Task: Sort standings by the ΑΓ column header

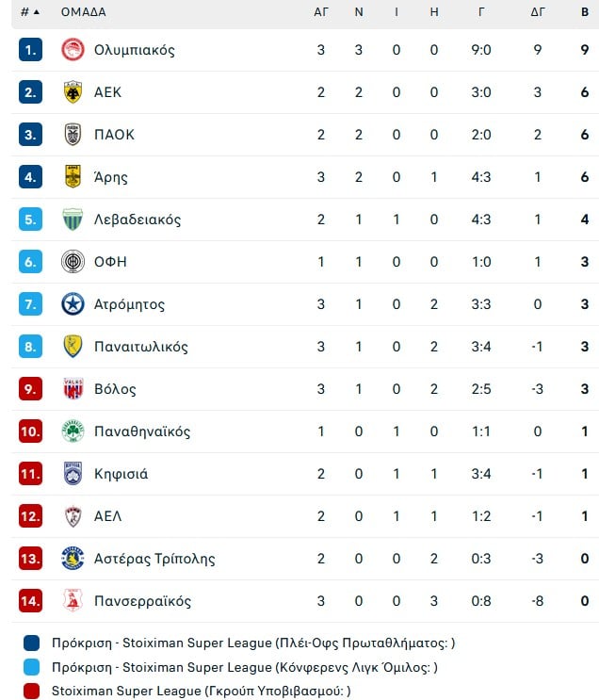Action: click(x=321, y=12)
